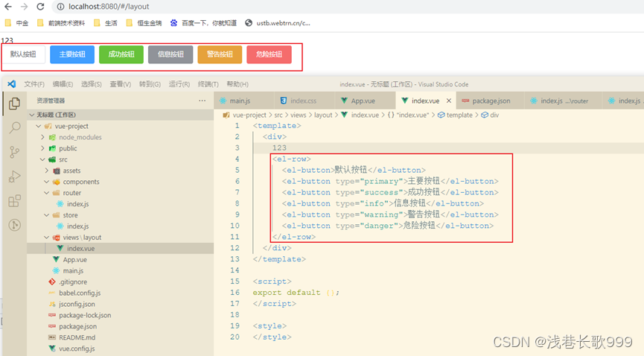Open the 帮助(H) menu
This screenshot has height=356, width=644.
click(237, 84)
